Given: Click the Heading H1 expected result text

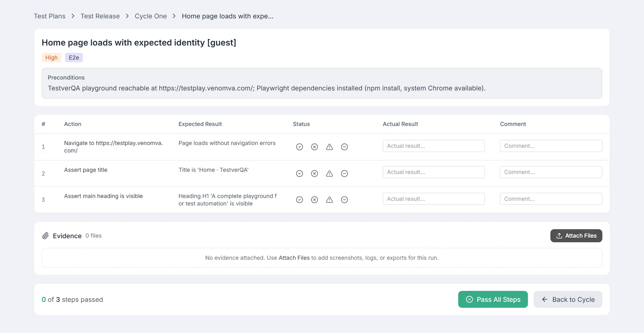Looking at the screenshot, I should tap(228, 200).
